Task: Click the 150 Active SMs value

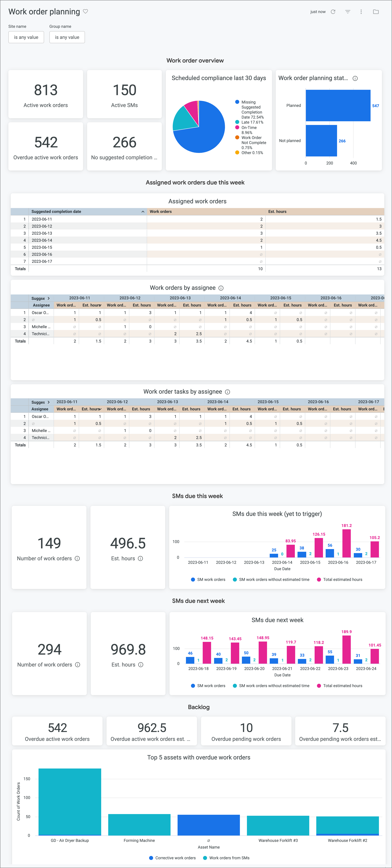Action: click(x=124, y=90)
